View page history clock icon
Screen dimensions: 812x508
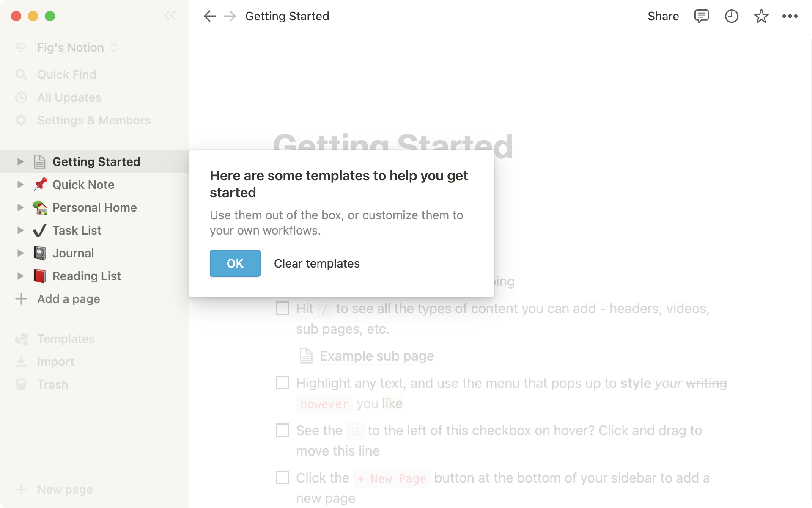[731, 17]
